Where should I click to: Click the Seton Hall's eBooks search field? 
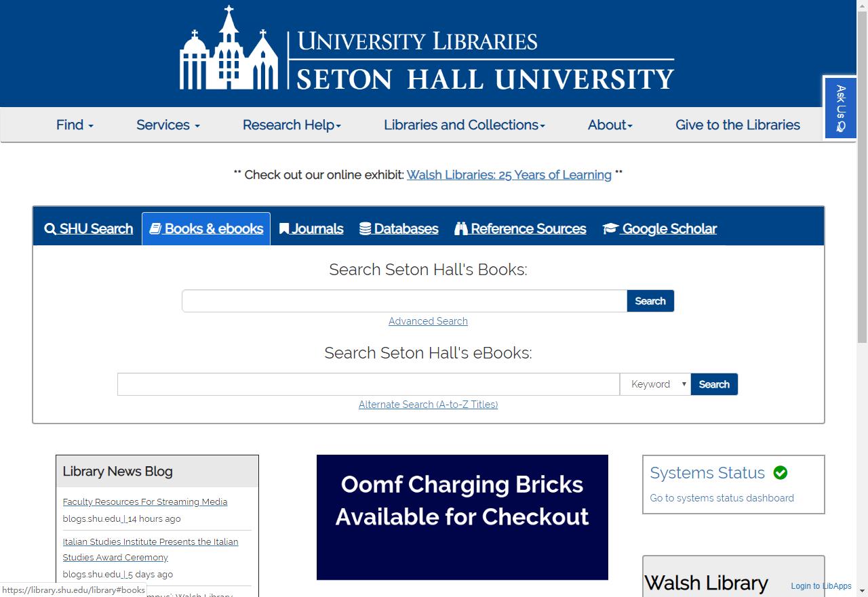(368, 384)
